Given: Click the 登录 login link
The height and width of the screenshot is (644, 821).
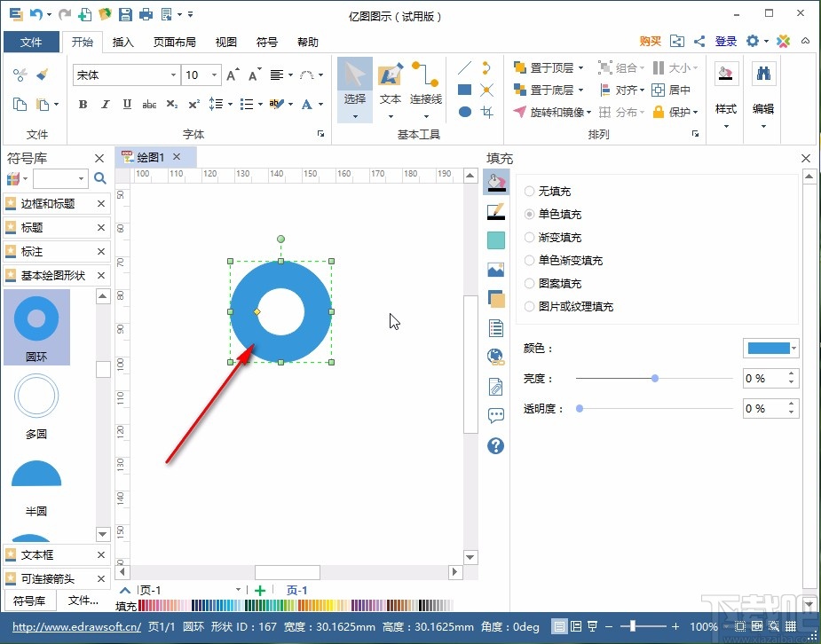Looking at the screenshot, I should (x=726, y=42).
